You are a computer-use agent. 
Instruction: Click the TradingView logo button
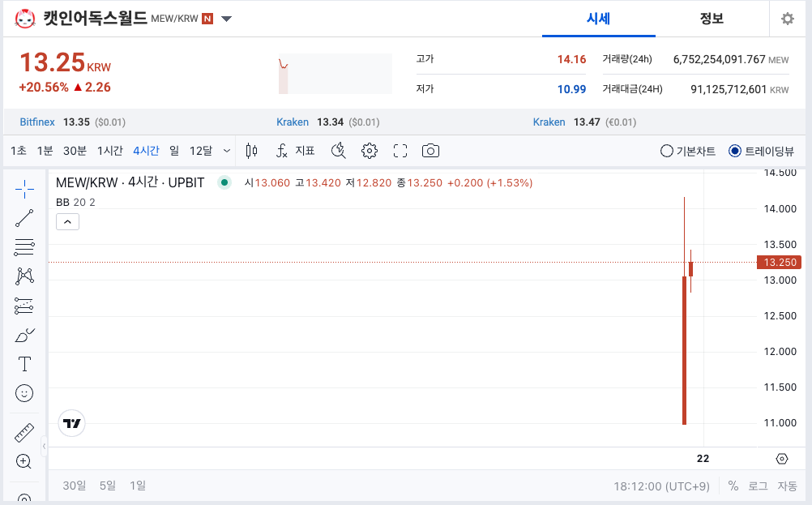point(71,423)
